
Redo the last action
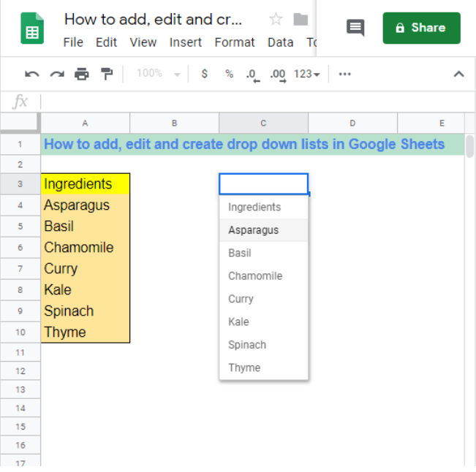point(57,74)
